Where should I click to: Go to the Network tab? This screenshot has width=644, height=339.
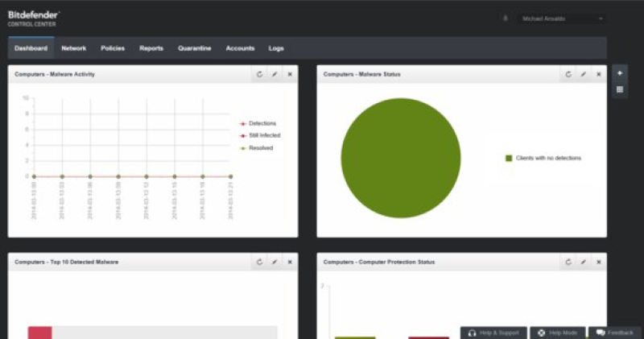click(74, 48)
